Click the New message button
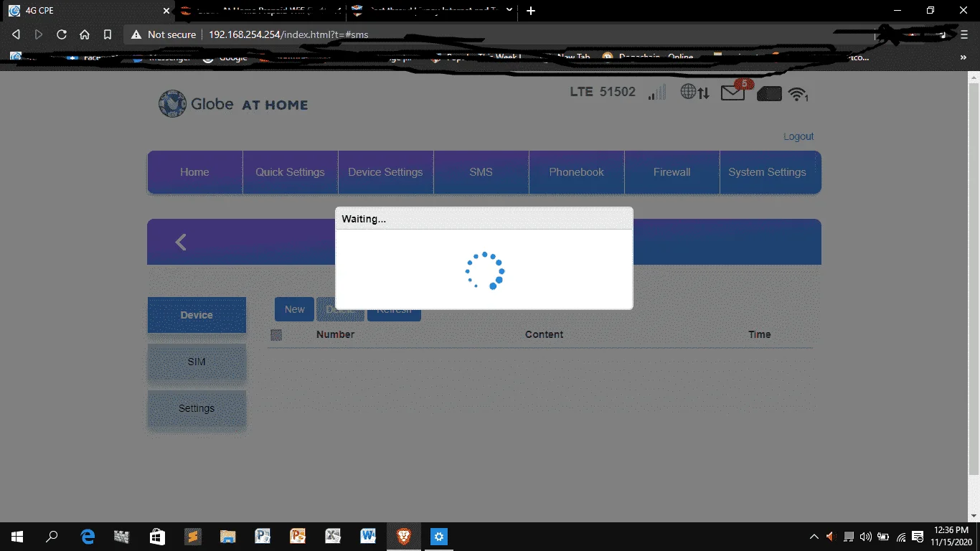Viewport: 980px width, 551px height. (x=294, y=309)
